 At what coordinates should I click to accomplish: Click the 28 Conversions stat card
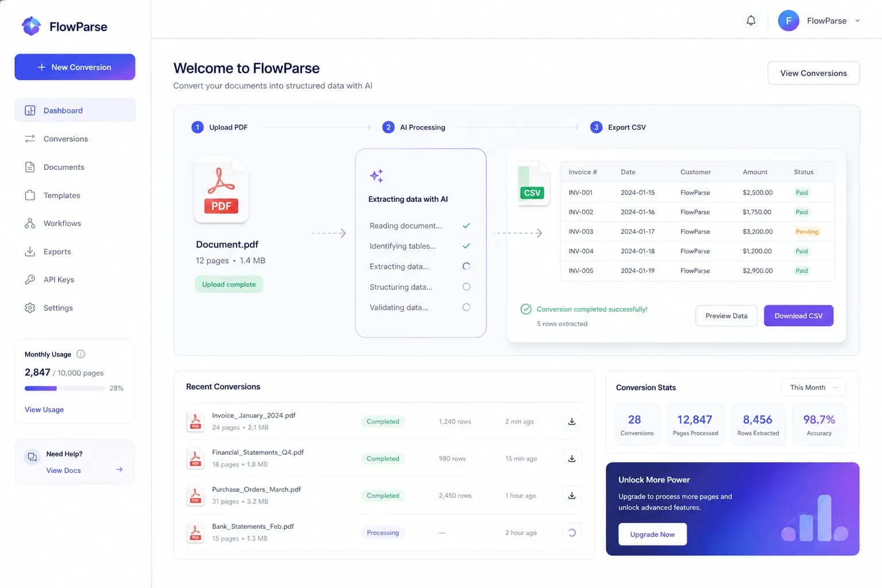(x=637, y=424)
